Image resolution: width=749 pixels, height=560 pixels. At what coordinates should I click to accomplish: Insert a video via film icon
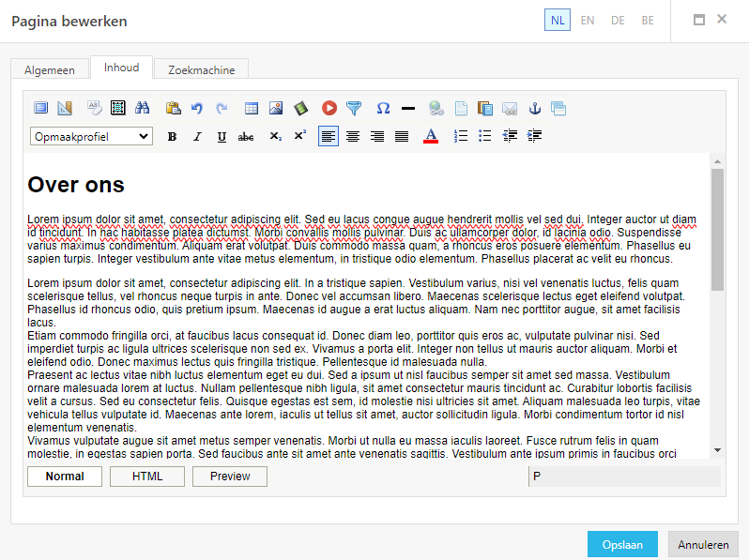pyautogui.click(x=300, y=108)
